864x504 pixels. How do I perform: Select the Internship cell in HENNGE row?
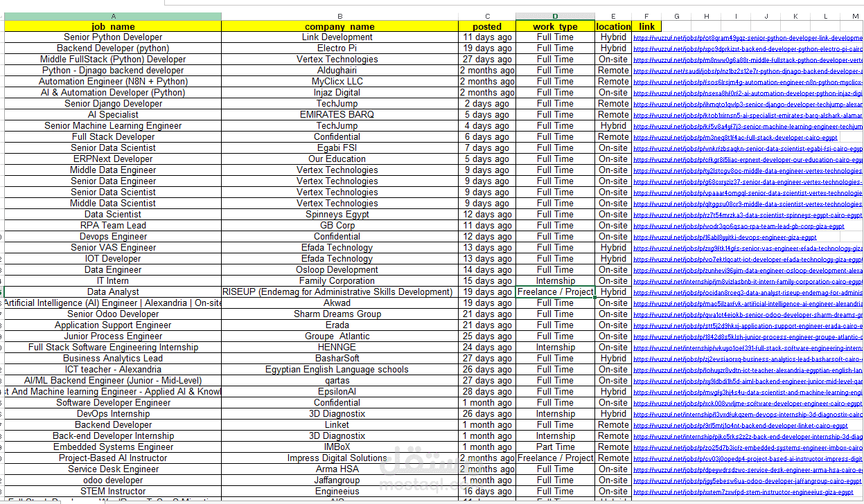[555, 348]
